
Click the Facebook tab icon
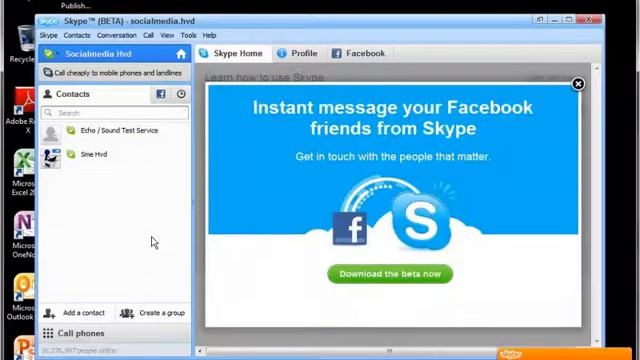coord(336,53)
